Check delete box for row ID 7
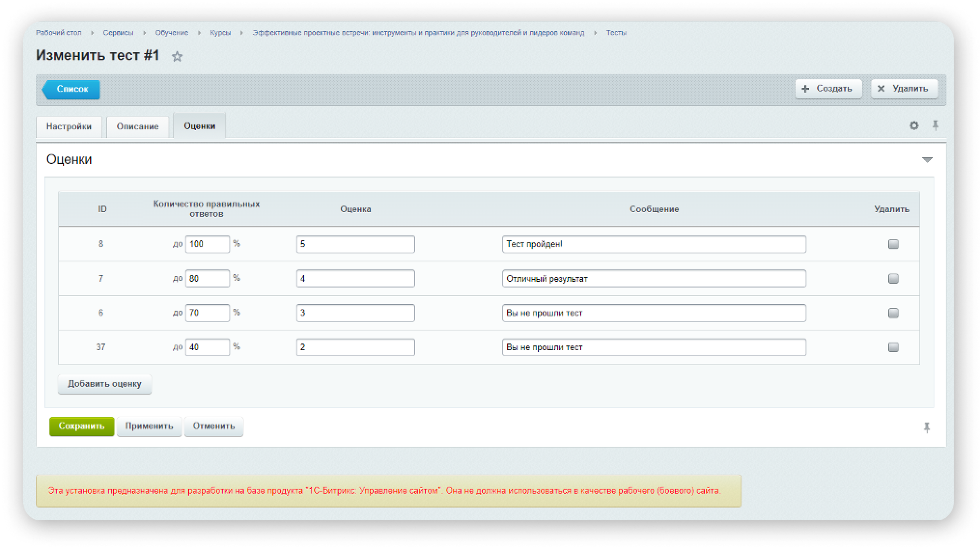The height and width of the screenshot is (549, 980). [893, 278]
